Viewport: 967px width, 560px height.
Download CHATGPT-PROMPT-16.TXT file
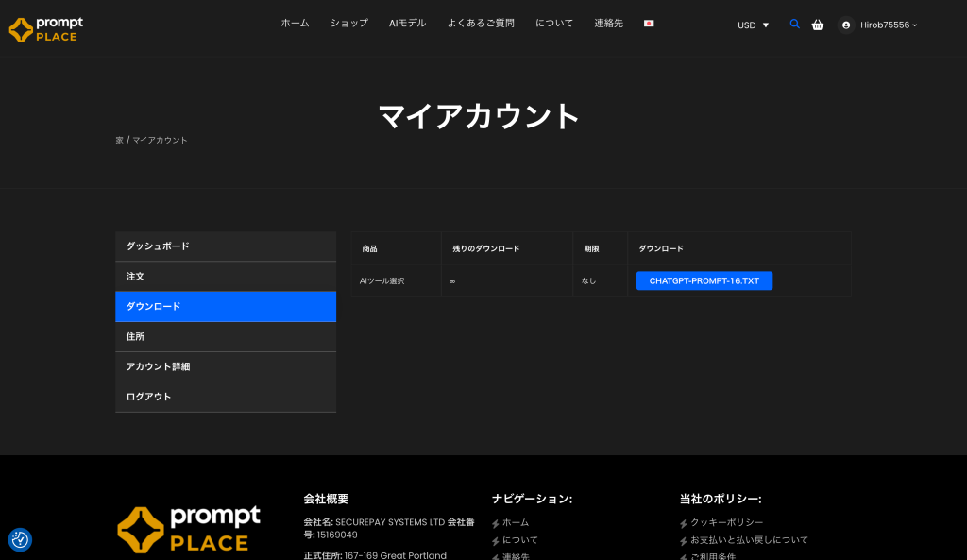704,280
